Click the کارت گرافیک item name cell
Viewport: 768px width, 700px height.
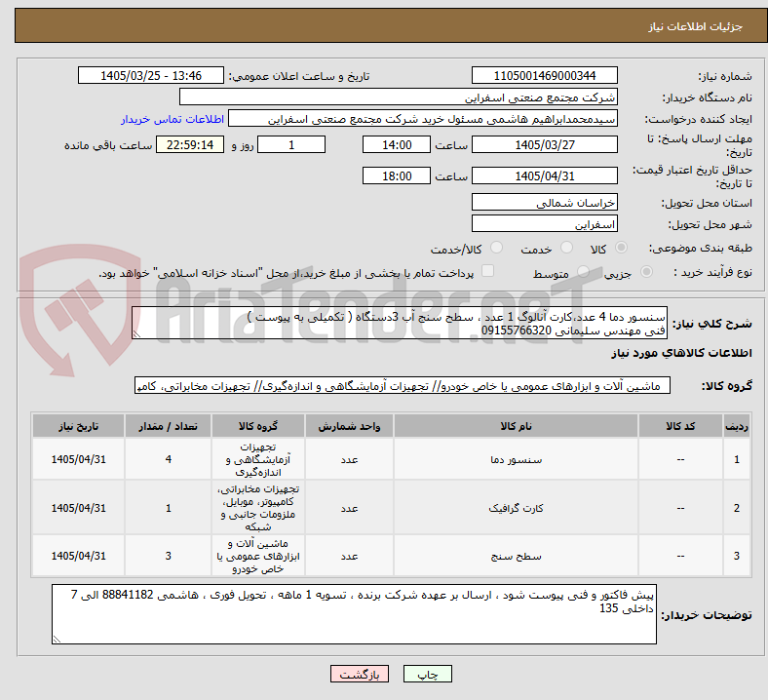click(516, 508)
